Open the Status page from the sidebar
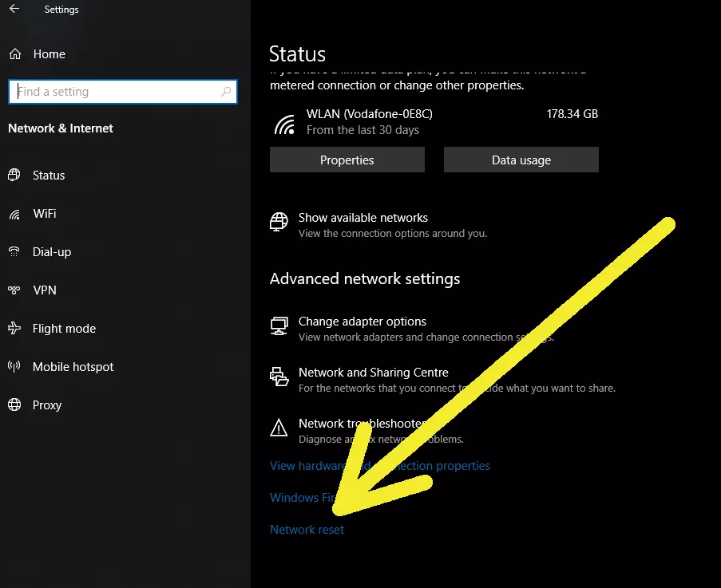Screen dimensions: 721x588 [48, 176]
